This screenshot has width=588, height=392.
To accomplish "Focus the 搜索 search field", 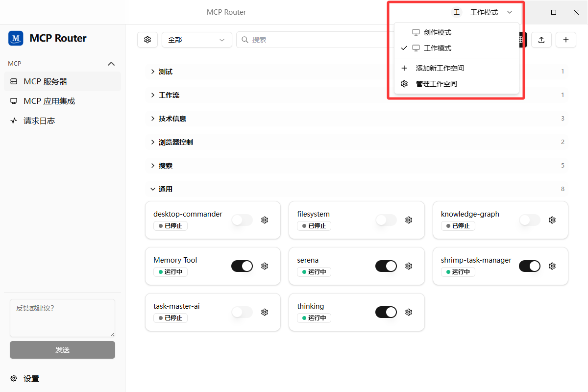I will [x=315, y=40].
